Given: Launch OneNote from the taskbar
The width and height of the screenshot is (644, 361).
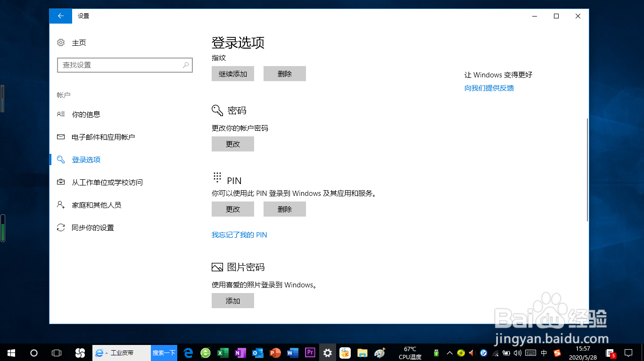Looking at the screenshot, I should [240, 353].
